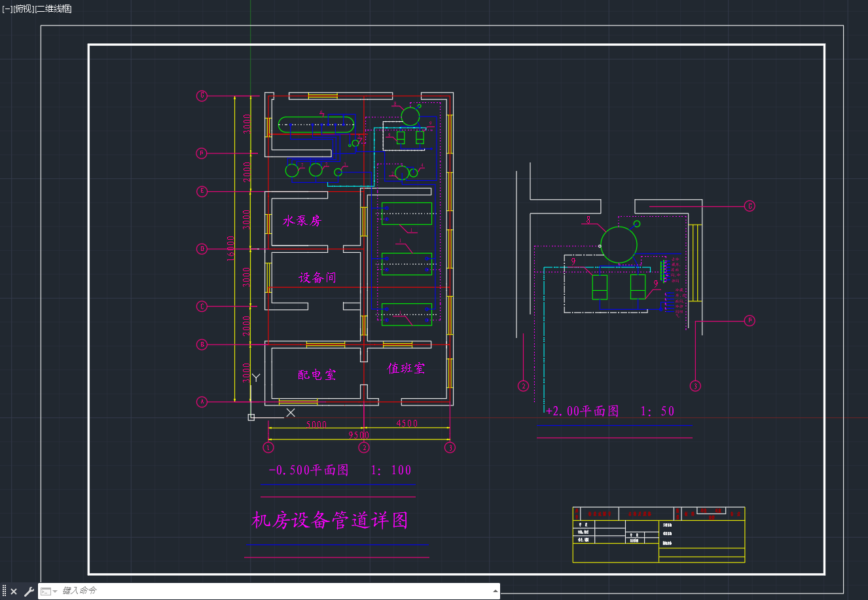
Task: Select the yellow title block table
Action: [x=659, y=534]
